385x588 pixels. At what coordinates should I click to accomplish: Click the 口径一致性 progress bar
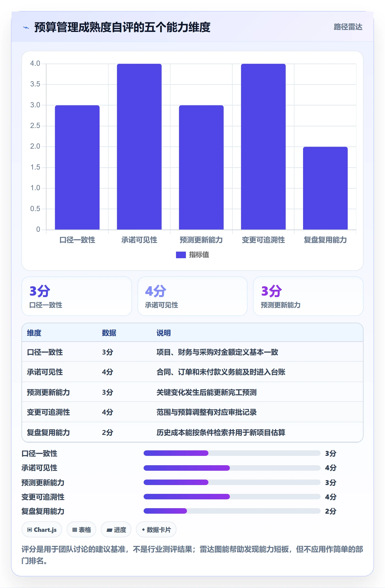pyautogui.click(x=232, y=453)
